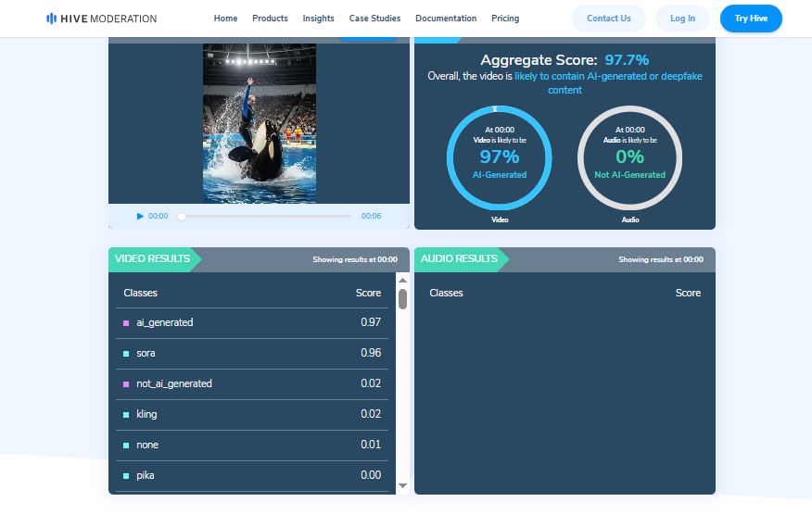Click the 97% AI-Generated video gauge
Viewport: 812px width, 527px height.
(499, 157)
